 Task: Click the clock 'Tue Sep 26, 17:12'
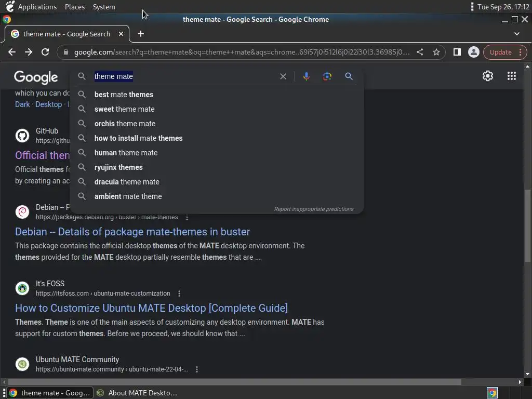pos(503,7)
